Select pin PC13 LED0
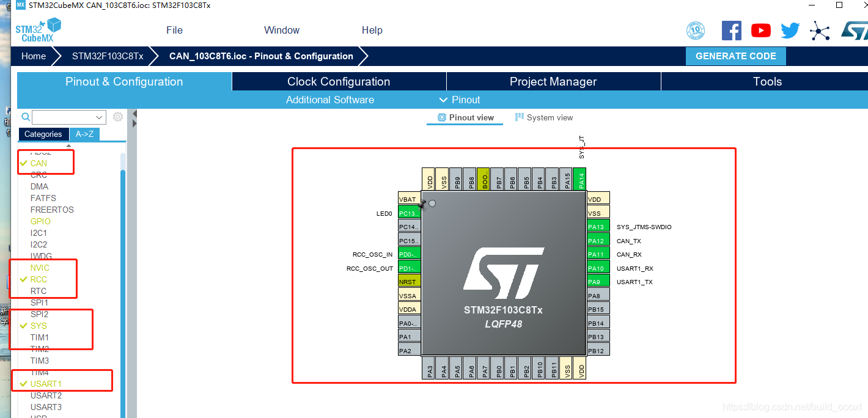 [x=409, y=213]
